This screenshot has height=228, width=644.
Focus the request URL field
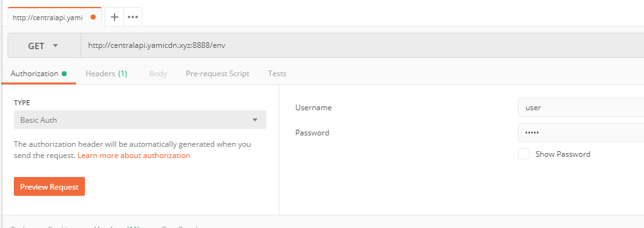click(362, 45)
